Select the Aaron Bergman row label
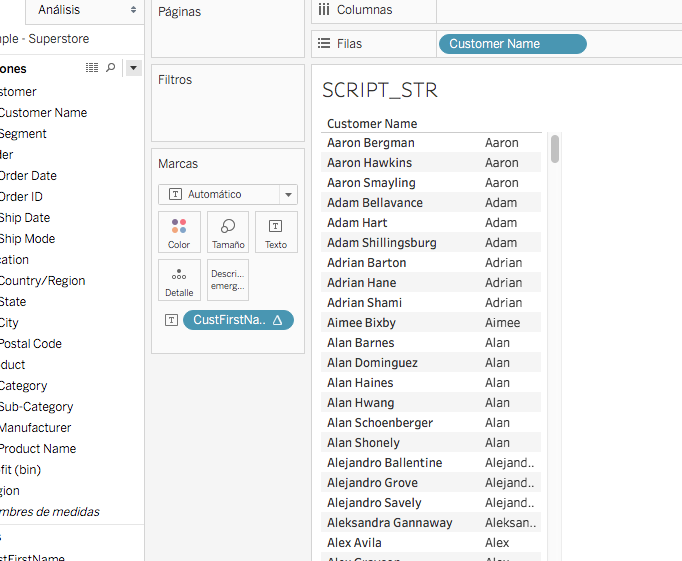 [x=370, y=143]
